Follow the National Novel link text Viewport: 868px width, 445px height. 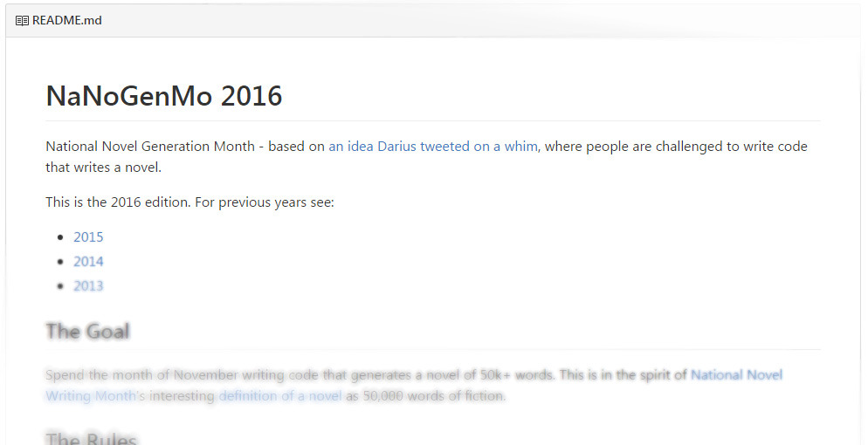[x=736, y=375]
